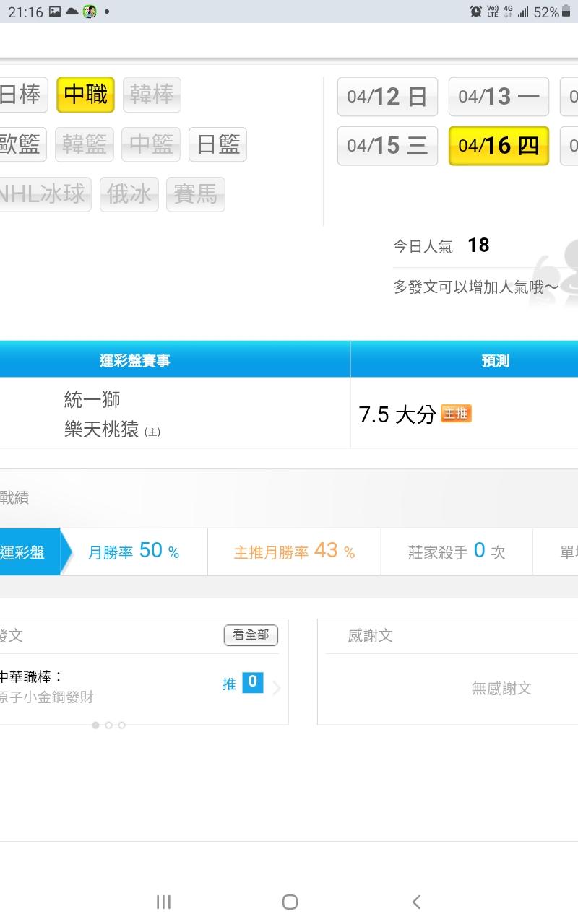
Task: Select the third carousel page dot
Action: (121, 725)
